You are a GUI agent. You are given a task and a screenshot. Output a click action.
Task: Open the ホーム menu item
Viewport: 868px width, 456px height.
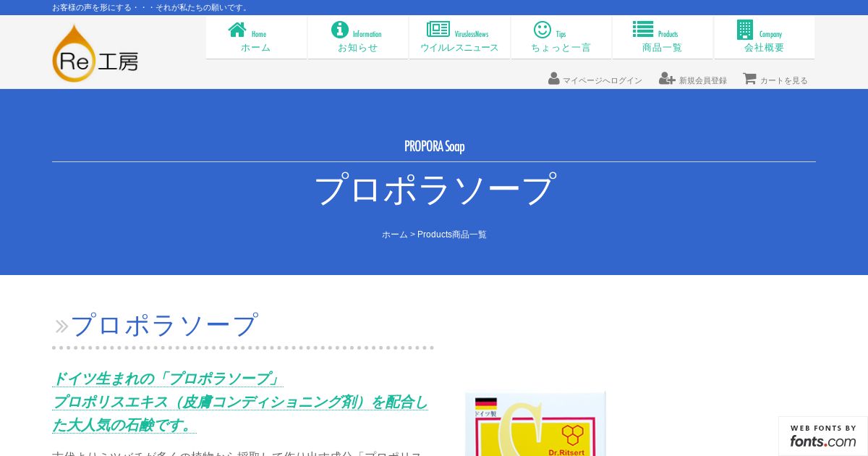click(256, 38)
